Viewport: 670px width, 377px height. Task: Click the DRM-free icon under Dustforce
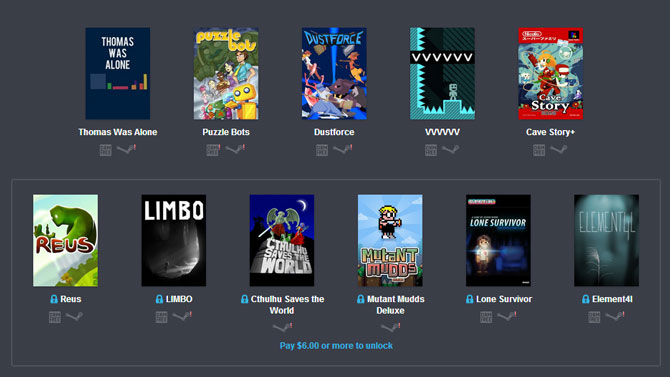coord(322,150)
